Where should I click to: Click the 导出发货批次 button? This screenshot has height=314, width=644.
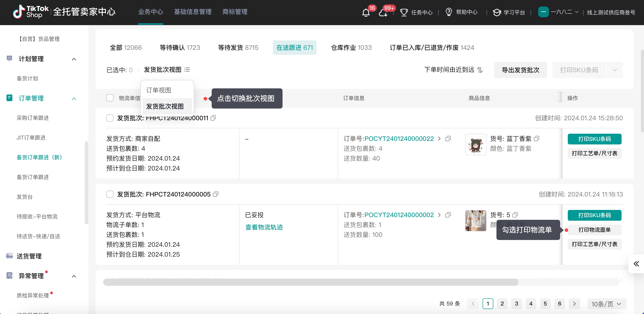click(x=520, y=70)
